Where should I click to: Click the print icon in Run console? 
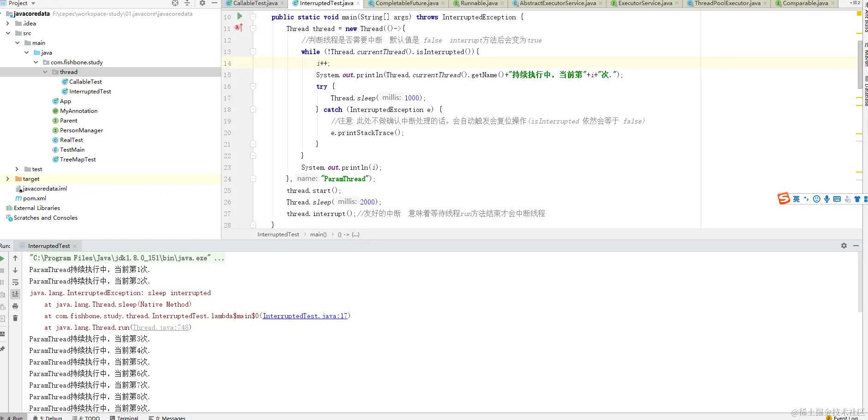point(15,306)
